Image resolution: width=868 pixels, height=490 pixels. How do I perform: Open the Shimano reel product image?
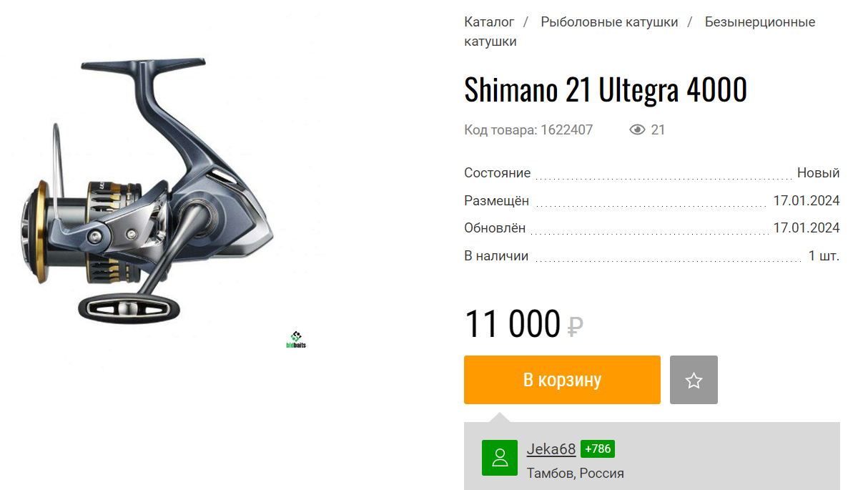[x=147, y=190]
